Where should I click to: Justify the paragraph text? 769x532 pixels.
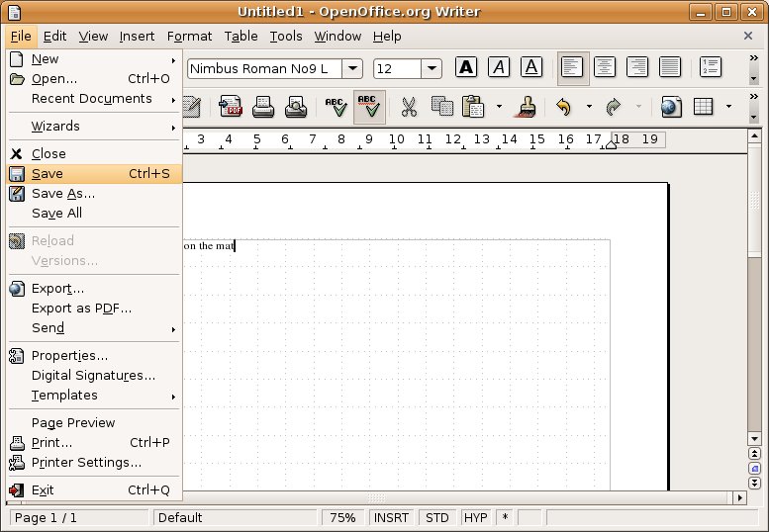click(x=670, y=67)
